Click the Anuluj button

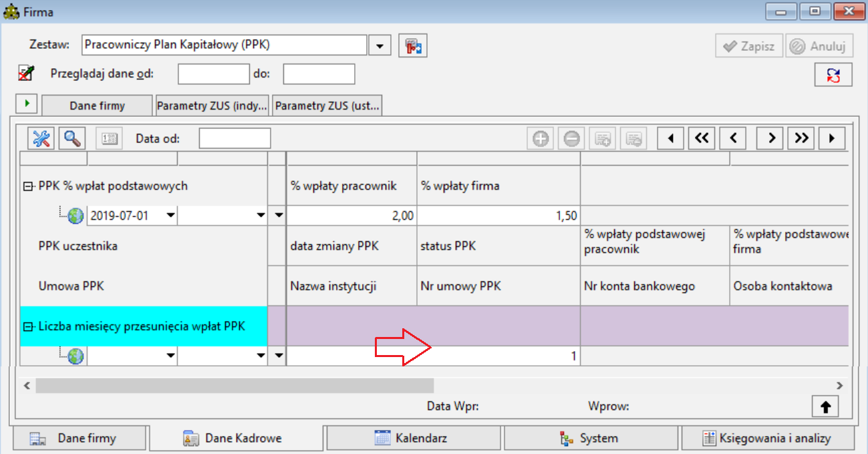coord(819,46)
